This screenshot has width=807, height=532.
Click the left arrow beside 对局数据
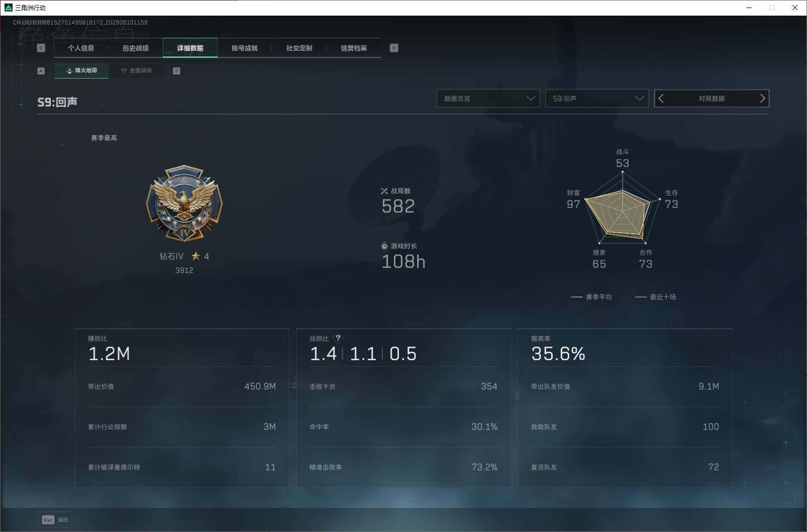[x=661, y=98]
